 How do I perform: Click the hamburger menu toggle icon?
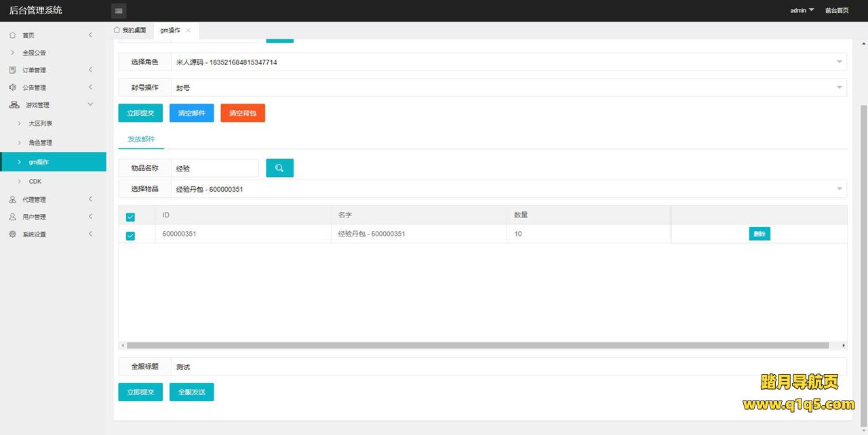pyautogui.click(x=119, y=11)
